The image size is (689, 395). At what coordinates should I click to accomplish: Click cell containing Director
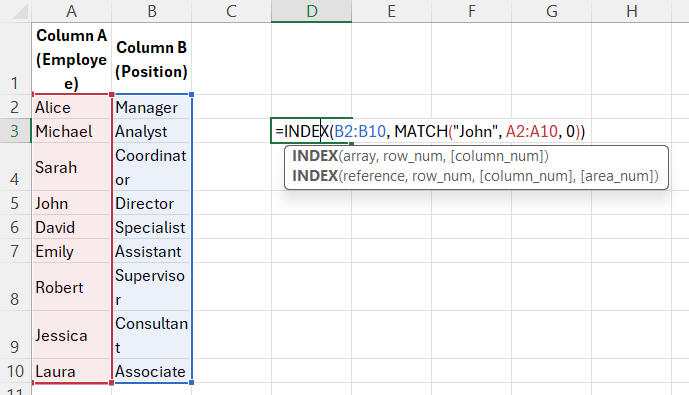(x=152, y=203)
